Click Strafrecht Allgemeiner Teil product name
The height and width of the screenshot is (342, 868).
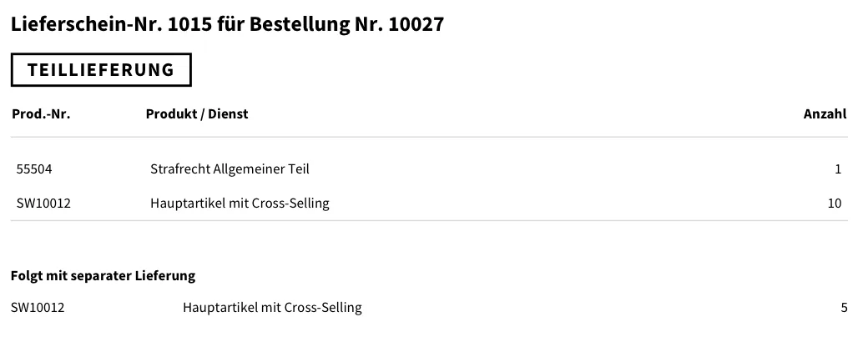click(x=230, y=169)
